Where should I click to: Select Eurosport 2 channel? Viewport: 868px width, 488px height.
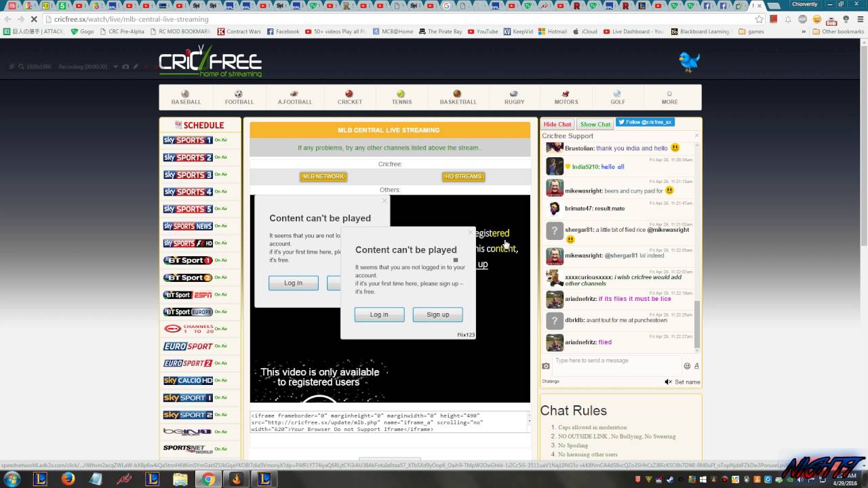[188, 363]
